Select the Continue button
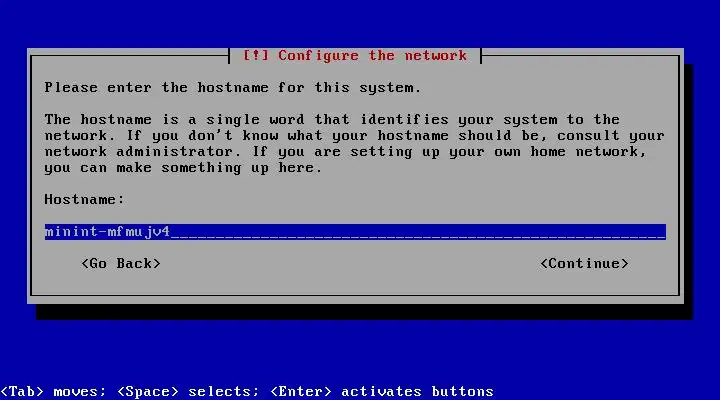 click(x=584, y=264)
